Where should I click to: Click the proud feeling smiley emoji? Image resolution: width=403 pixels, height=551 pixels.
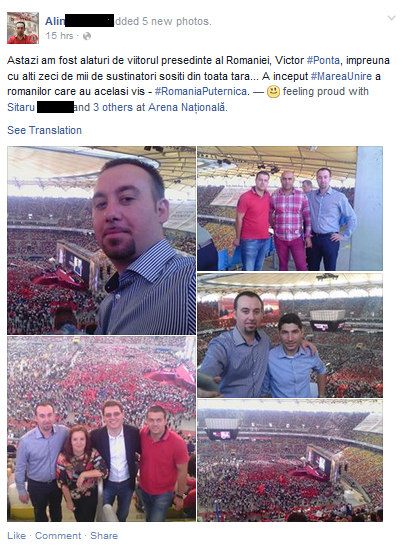273,92
